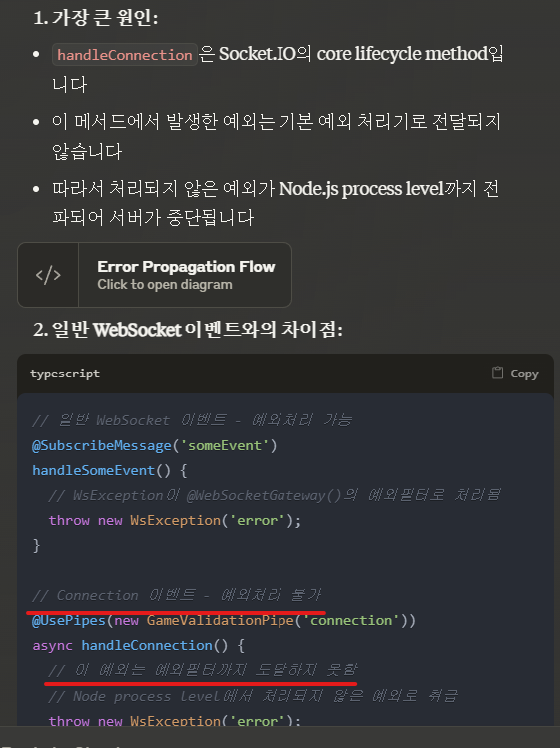560x748 pixels.
Task: Click the code line @SubscribeMessage('someEvent')
Action: tap(154, 446)
